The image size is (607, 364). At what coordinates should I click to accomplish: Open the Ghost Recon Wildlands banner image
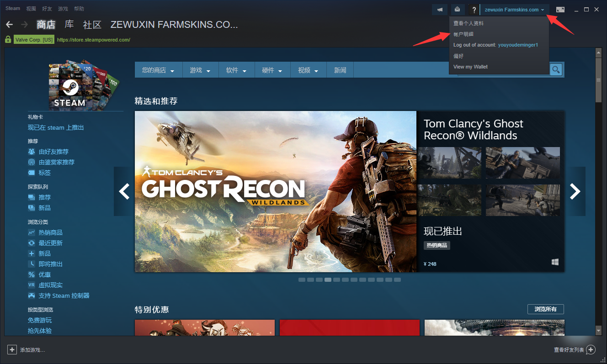pos(276,191)
